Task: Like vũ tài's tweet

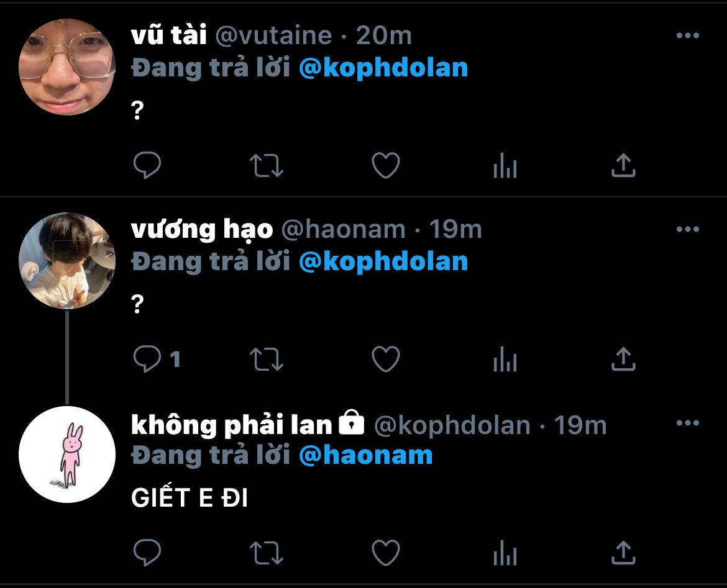Action: (x=386, y=165)
